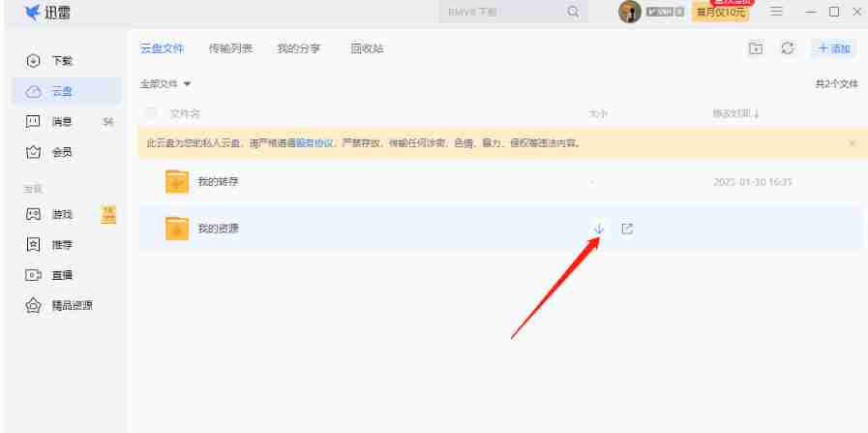Click the Xunlei bird logo
The image size is (868, 433).
tap(33, 13)
